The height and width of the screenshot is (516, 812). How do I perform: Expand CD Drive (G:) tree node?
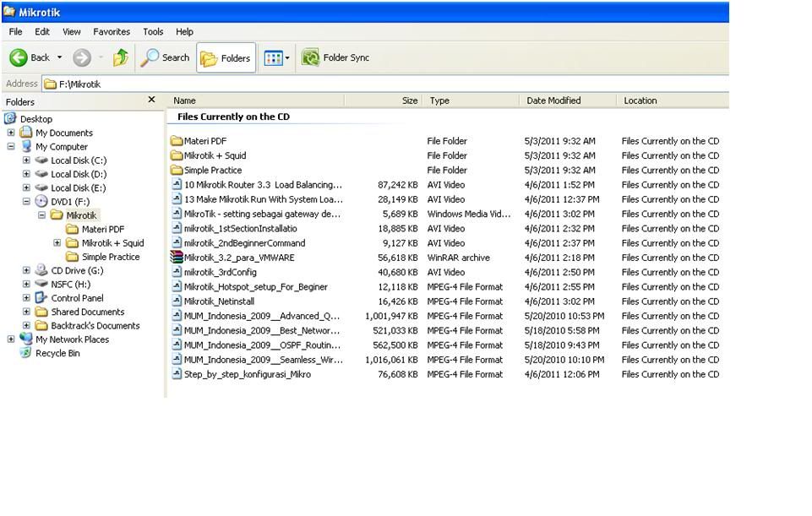coord(26,270)
